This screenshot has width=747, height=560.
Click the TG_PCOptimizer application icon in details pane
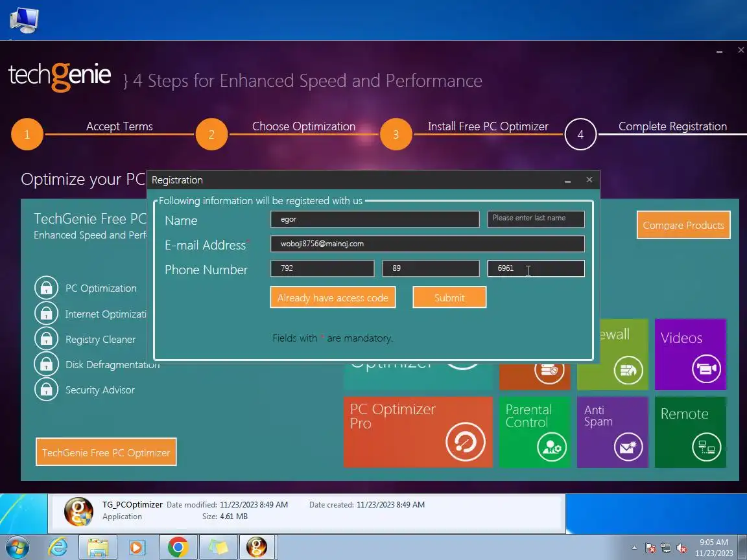(x=78, y=512)
